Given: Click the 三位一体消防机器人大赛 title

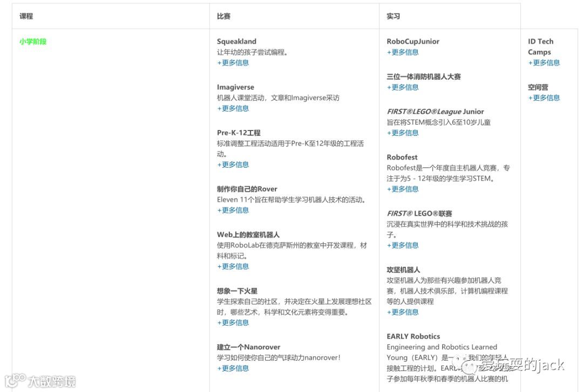Looking at the screenshot, I should [424, 77].
